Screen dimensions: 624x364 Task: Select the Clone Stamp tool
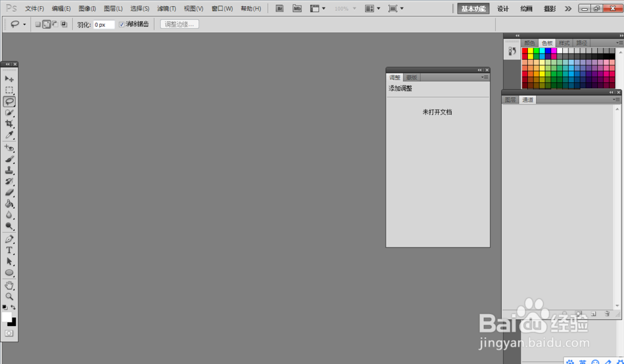click(x=9, y=171)
